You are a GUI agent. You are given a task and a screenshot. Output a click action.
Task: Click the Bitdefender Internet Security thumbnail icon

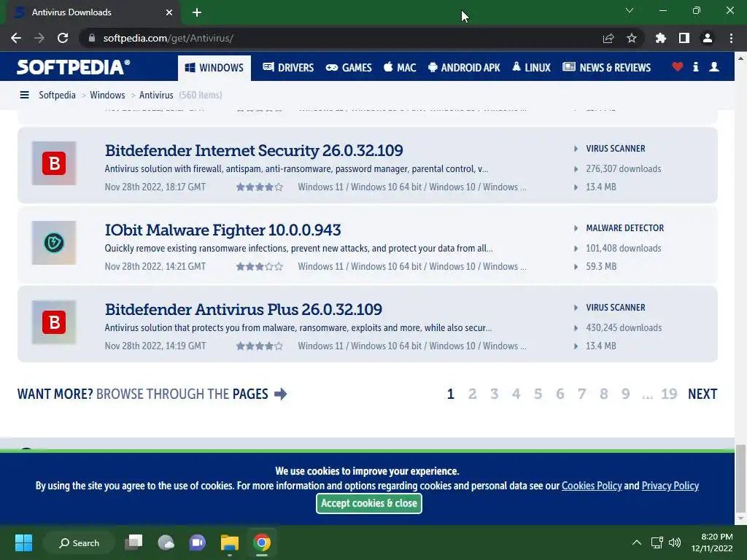click(54, 163)
